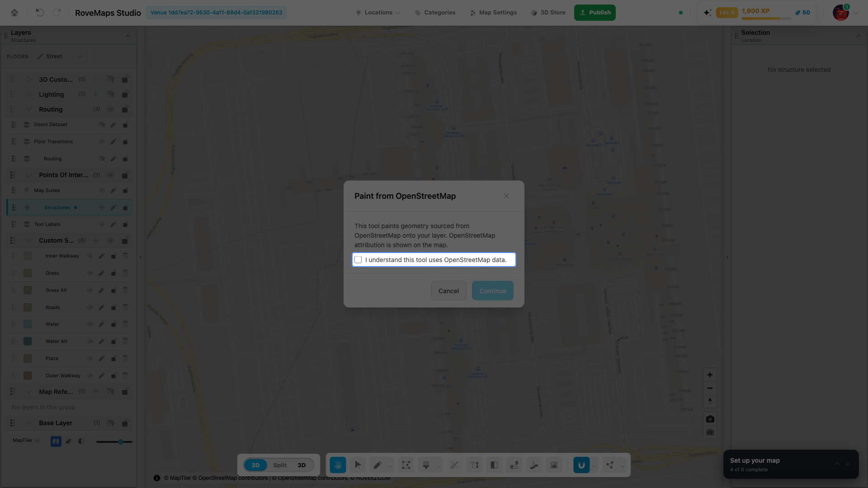The height and width of the screenshot is (488, 868).
Task: Select the bounding box transform tool
Action: pyautogui.click(x=406, y=465)
